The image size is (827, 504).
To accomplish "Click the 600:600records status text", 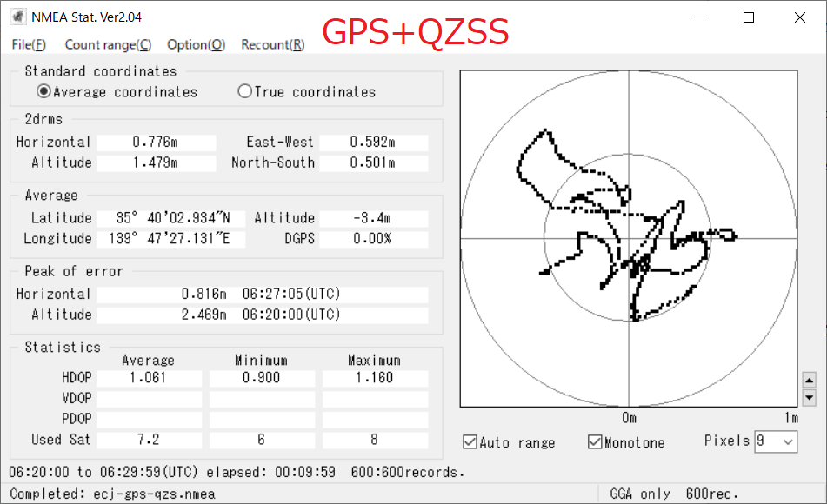I will (408, 472).
